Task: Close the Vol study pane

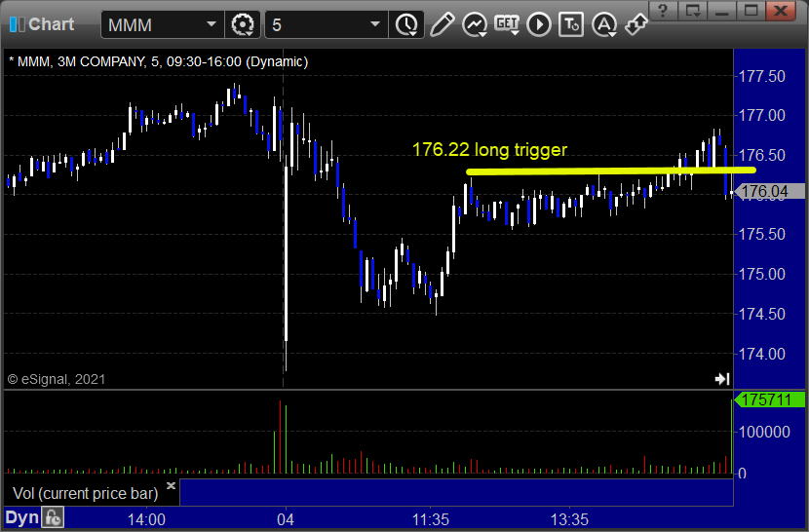Action: point(171,485)
